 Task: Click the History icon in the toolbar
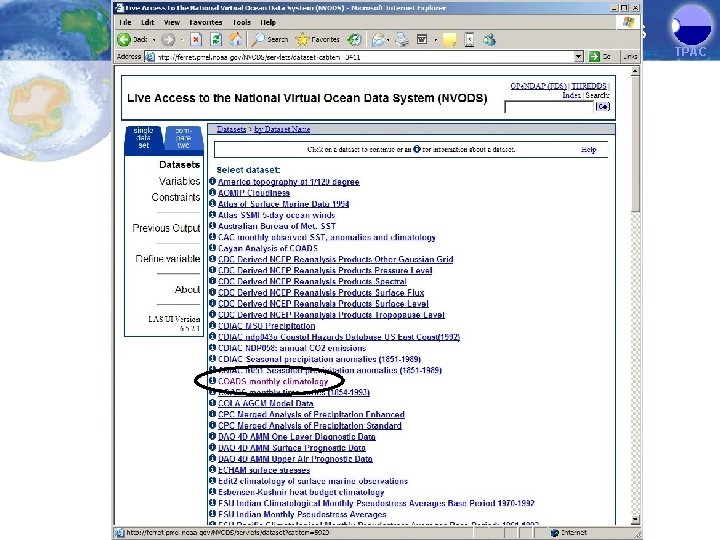pyautogui.click(x=354, y=40)
